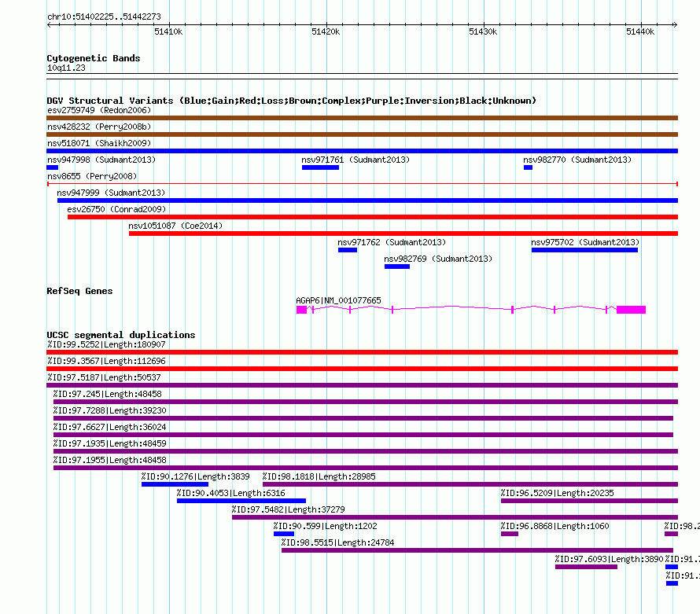Click the thin red line of nsv8655
Screen dimensions: 700x614
click(363, 184)
